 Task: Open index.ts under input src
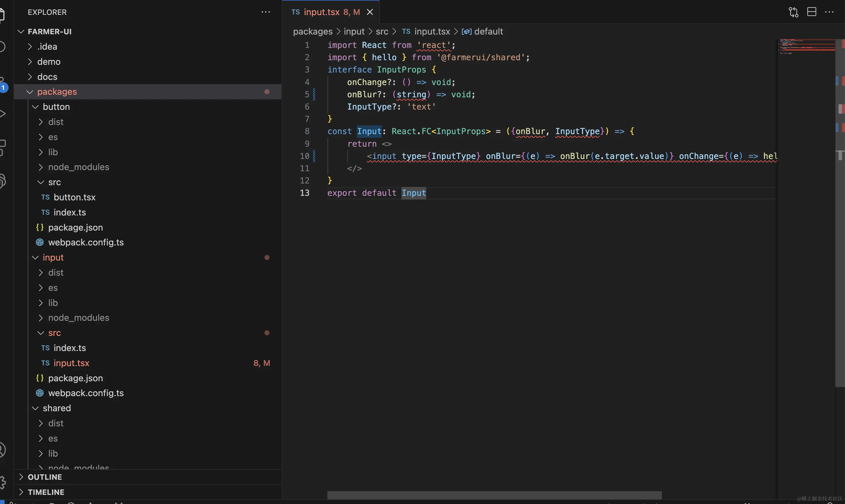[148, 348]
